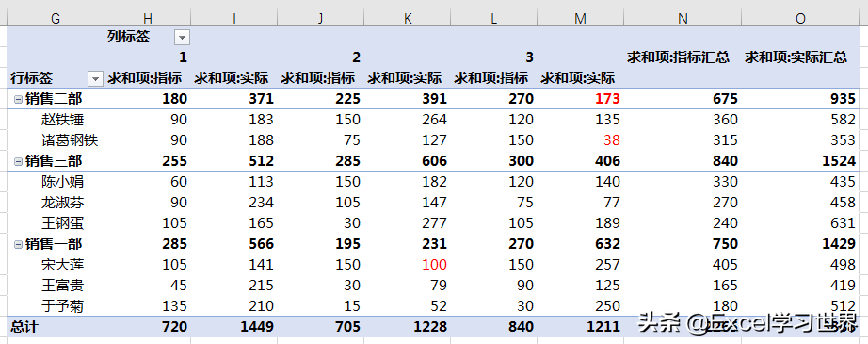Viewport: 868px width, 344px height.
Task: Select the 675 cell for 销售二部
Action: tap(683, 99)
